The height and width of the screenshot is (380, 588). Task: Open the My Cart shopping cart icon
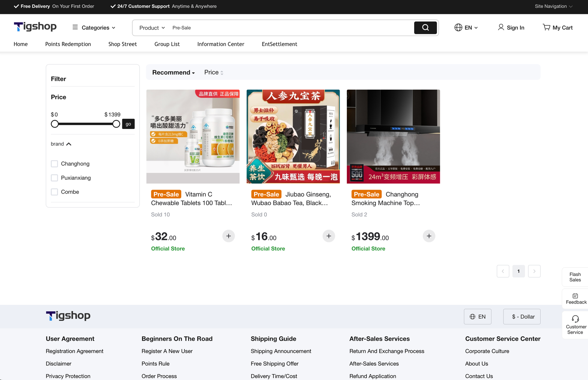546,28
